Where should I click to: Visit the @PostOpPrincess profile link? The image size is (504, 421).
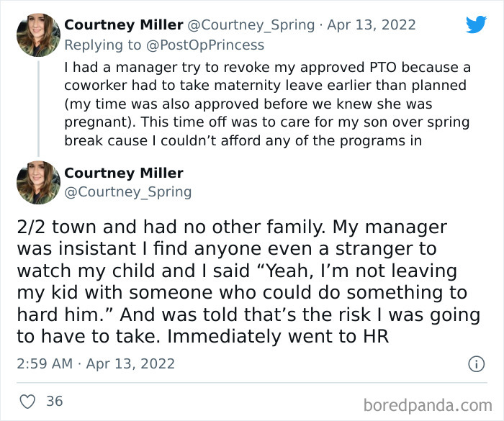click(x=207, y=45)
